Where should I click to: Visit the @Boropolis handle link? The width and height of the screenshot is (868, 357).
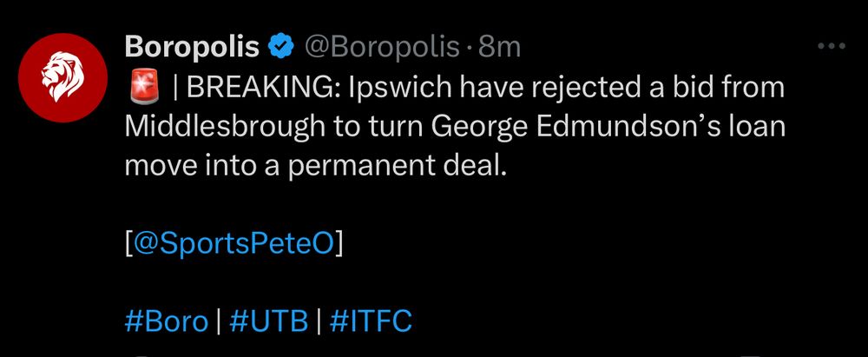tap(383, 48)
